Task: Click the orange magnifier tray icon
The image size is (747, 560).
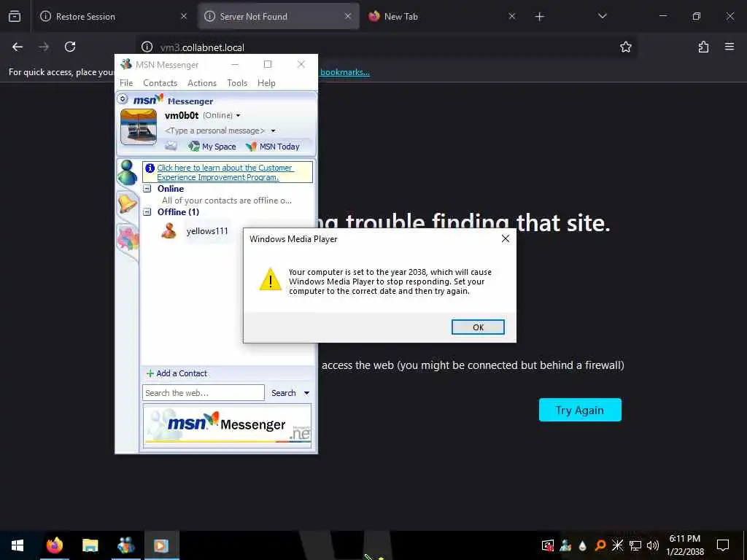Action: pyautogui.click(x=600, y=545)
